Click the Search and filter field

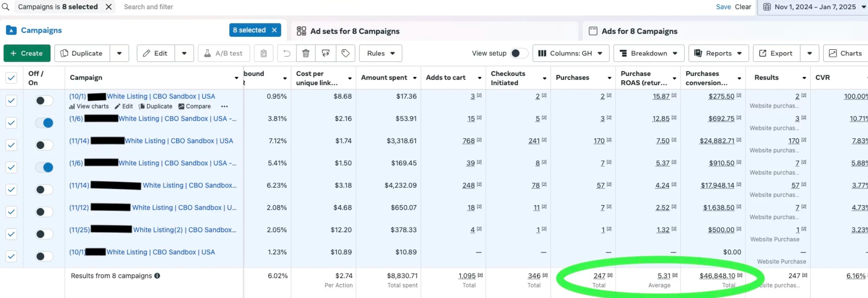coord(148,7)
